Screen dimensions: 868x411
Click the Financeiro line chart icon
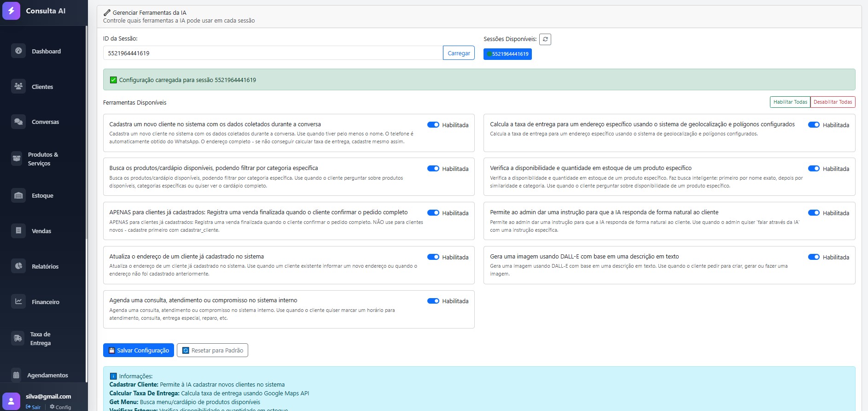[x=18, y=301]
